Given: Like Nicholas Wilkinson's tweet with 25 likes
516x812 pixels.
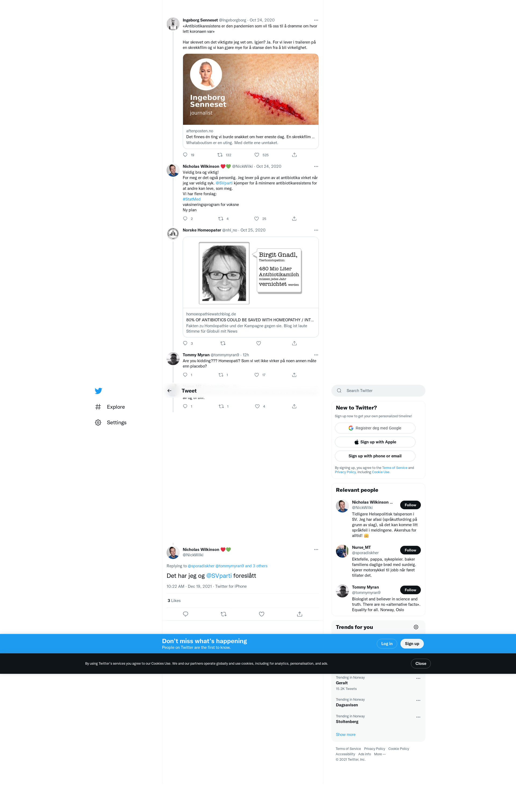Looking at the screenshot, I should coord(256,219).
